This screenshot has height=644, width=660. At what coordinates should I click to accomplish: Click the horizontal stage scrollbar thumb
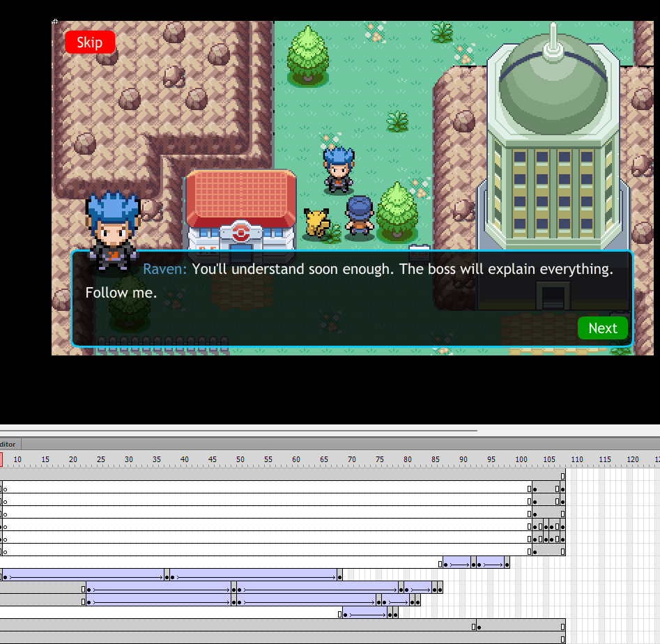pyautogui.click(x=238, y=431)
